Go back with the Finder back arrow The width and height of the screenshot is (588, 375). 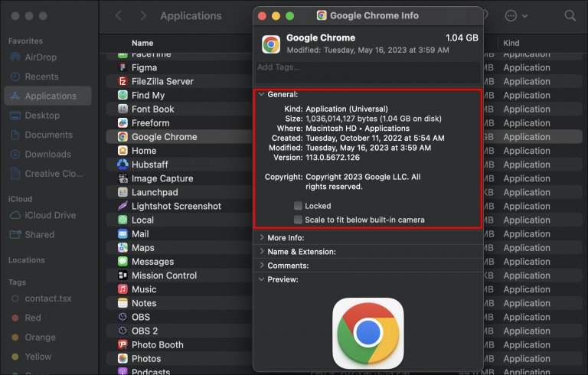[x=119, y=16]
